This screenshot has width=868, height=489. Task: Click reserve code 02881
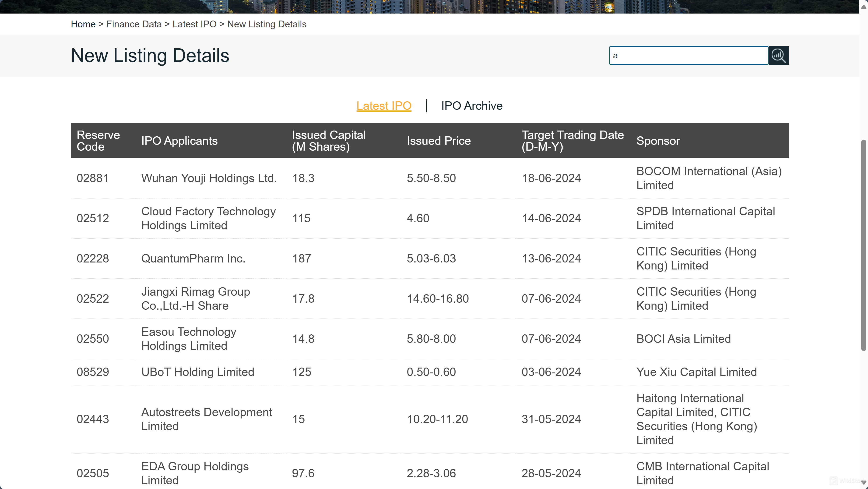(93, 178)
